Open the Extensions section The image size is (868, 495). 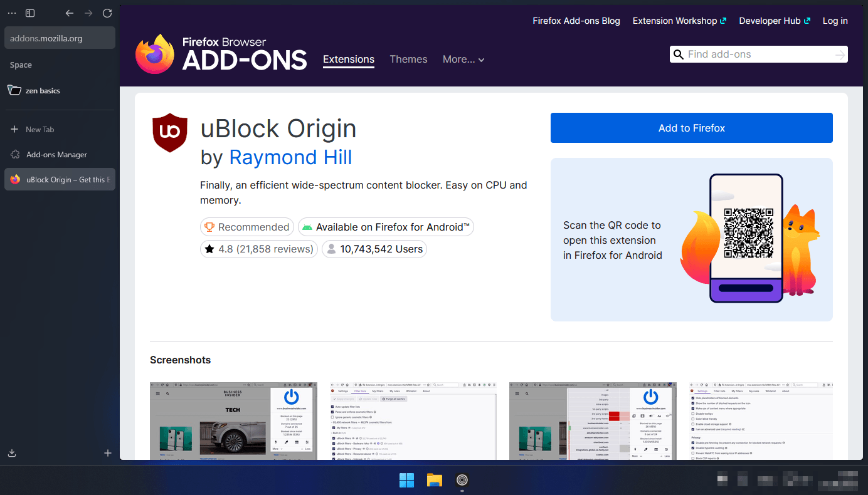click(349, 60)
